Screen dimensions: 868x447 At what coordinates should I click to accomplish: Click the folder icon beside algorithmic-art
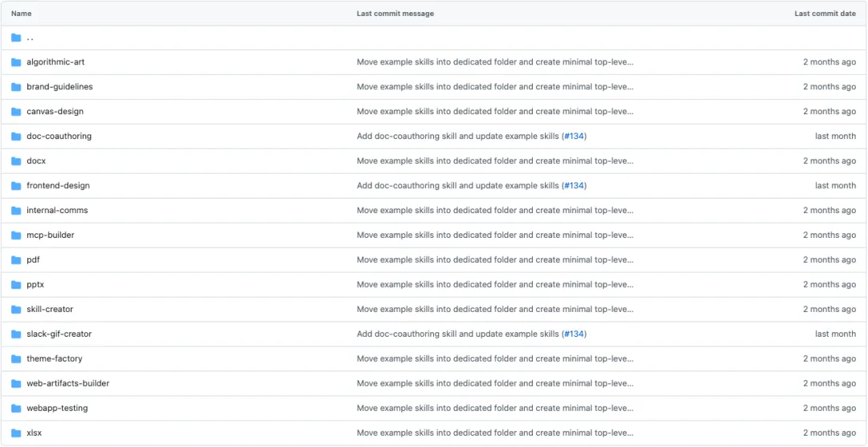[x=16, y=62]
